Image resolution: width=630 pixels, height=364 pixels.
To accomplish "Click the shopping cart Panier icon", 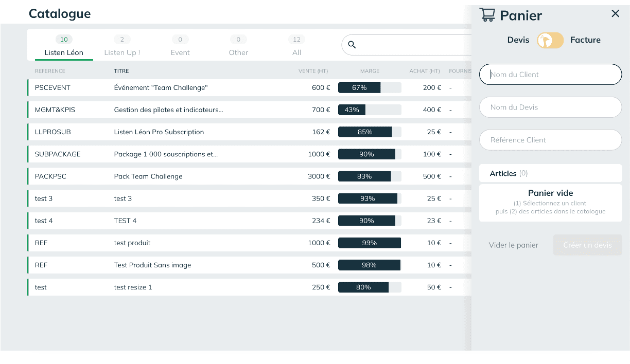I will (x=487, y=14).
